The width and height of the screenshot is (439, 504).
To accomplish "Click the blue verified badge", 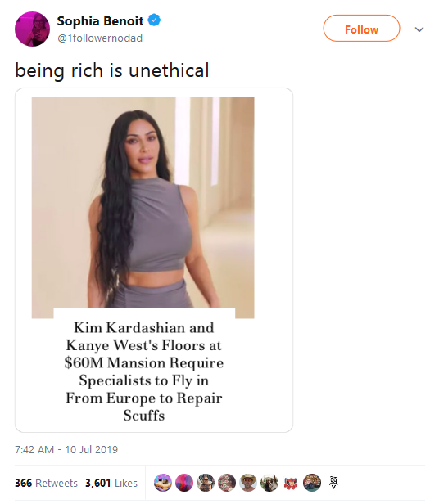I will pos(154,20).
